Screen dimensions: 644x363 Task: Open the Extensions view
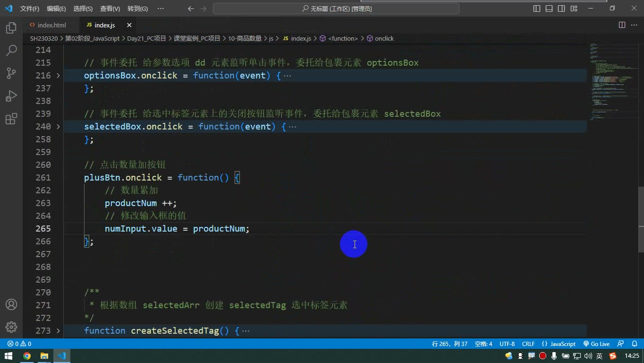(x=11, y=119)
